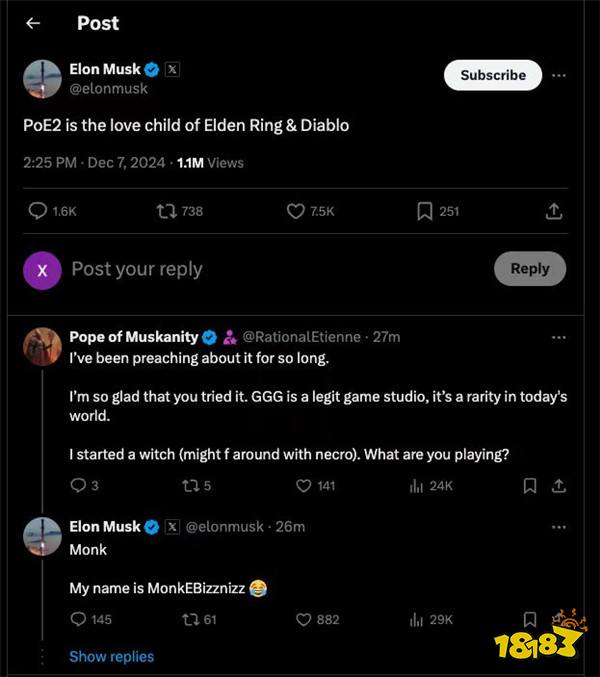Click the Reply button
The width and height of the screenshot is (600, 677).
coord(530,269)
